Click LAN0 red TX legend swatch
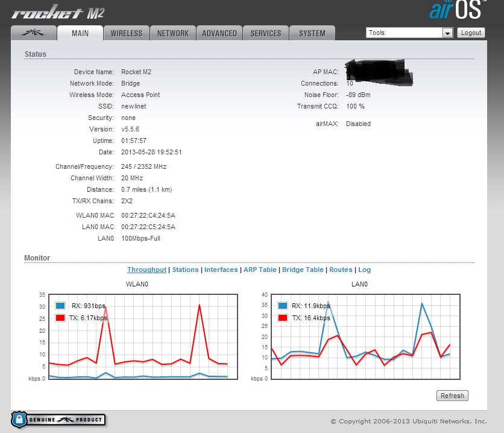Viewport: 504px width, 433px height. tap(283, 318)
